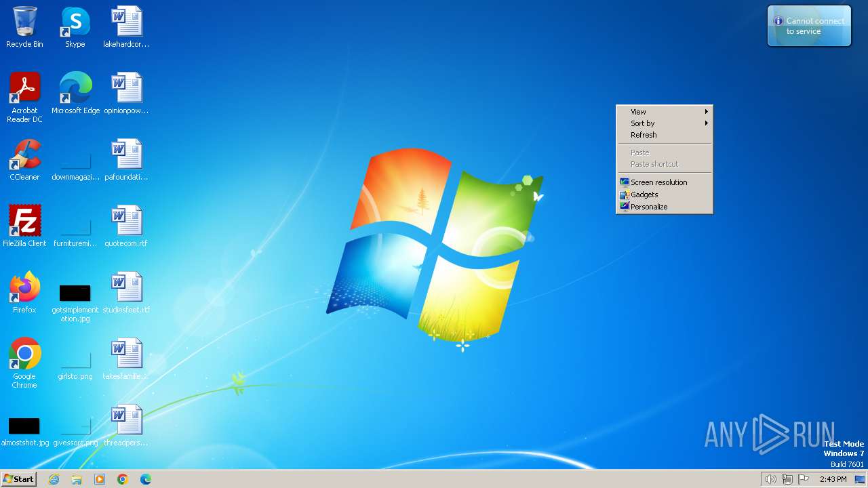Launch Windows Media Player from the taskbar
This screenshot has height=488, width=868.
[x=100, y=479]
